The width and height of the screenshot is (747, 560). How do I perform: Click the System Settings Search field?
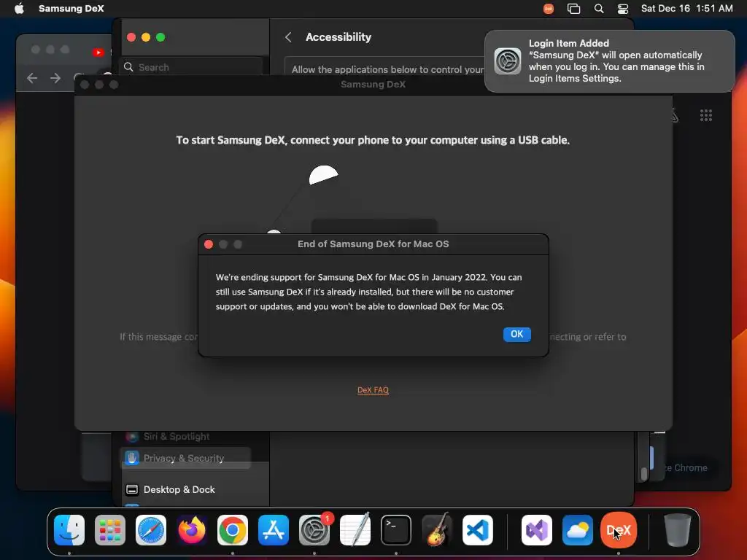click(190, 67)
